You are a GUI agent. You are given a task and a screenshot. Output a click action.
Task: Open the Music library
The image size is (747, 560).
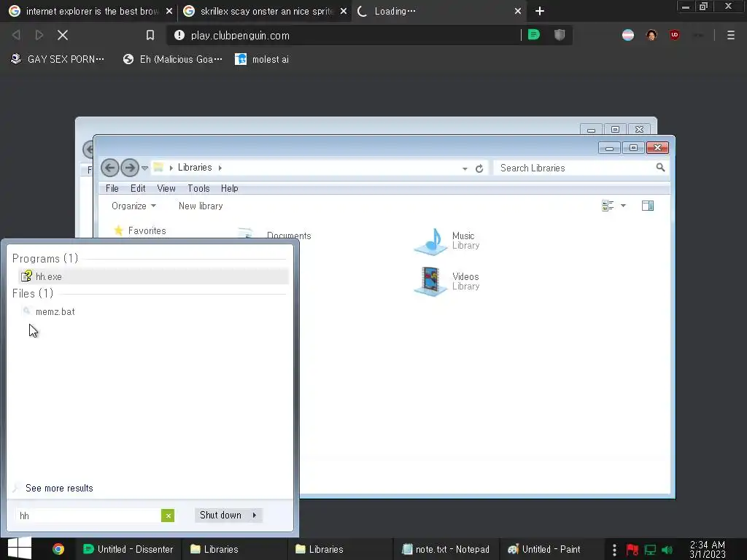(x=448, y=241)
